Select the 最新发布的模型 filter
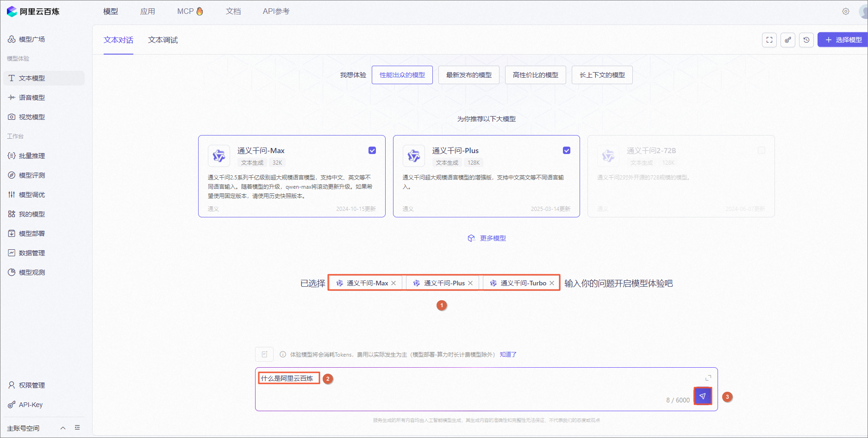 469,75
